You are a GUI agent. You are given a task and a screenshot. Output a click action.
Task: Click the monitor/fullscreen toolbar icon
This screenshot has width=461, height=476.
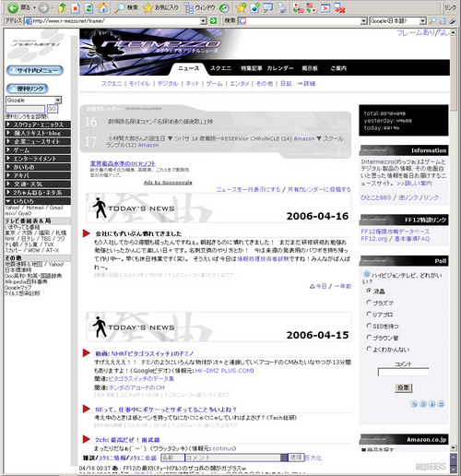pos(268,7)
